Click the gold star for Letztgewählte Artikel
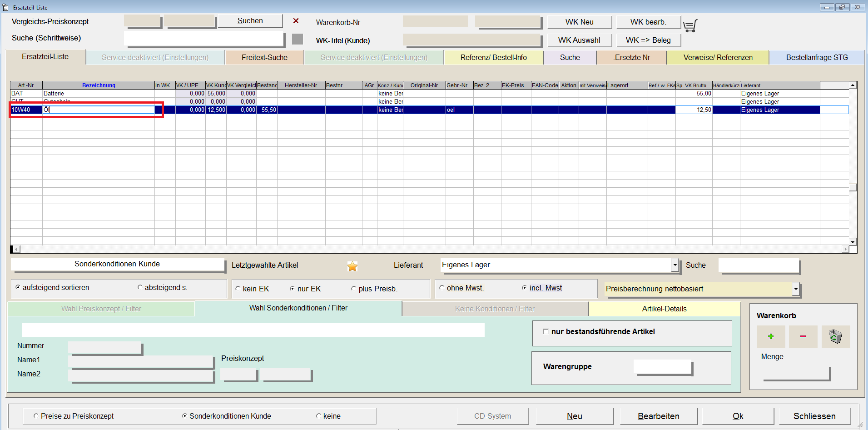 click(x=352, y=266)
